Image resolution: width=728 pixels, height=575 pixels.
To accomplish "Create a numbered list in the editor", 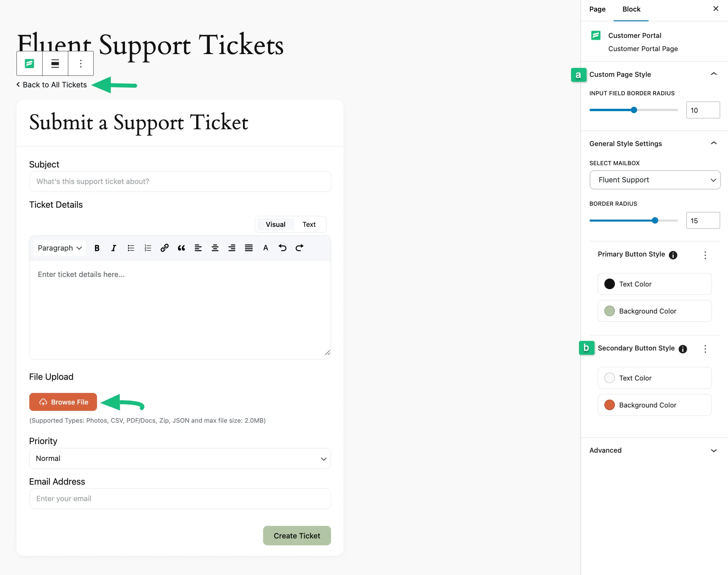I will point(148,248).
